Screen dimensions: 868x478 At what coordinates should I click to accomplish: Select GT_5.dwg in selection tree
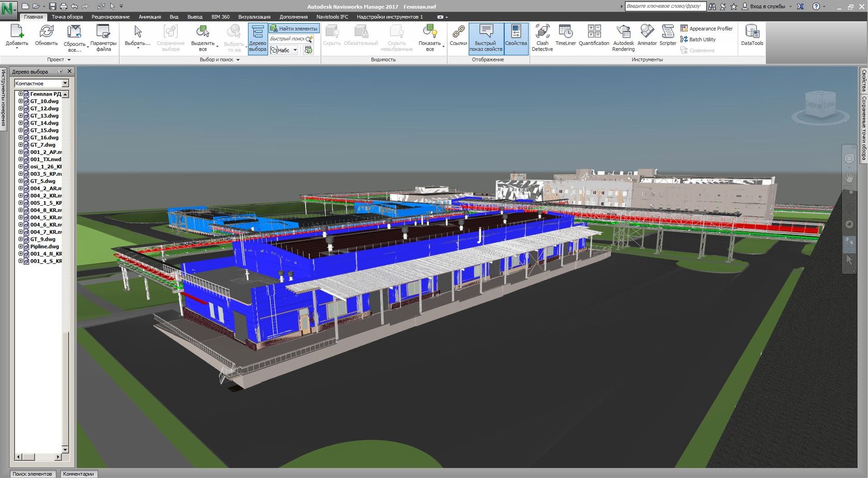[43, 181]
